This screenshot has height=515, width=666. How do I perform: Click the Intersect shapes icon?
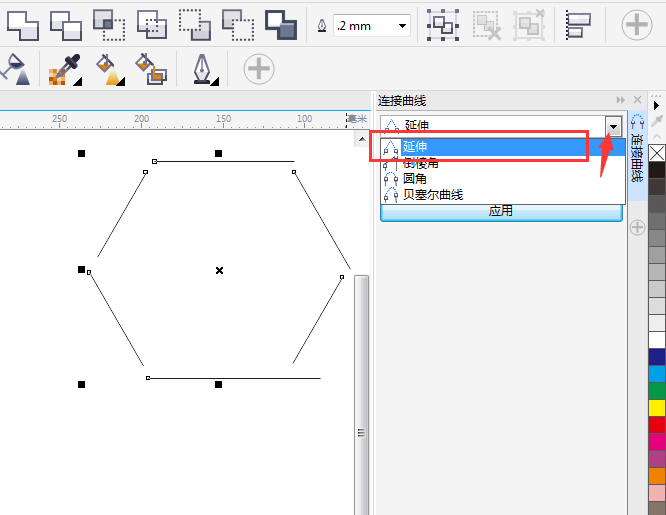(109, 24)
